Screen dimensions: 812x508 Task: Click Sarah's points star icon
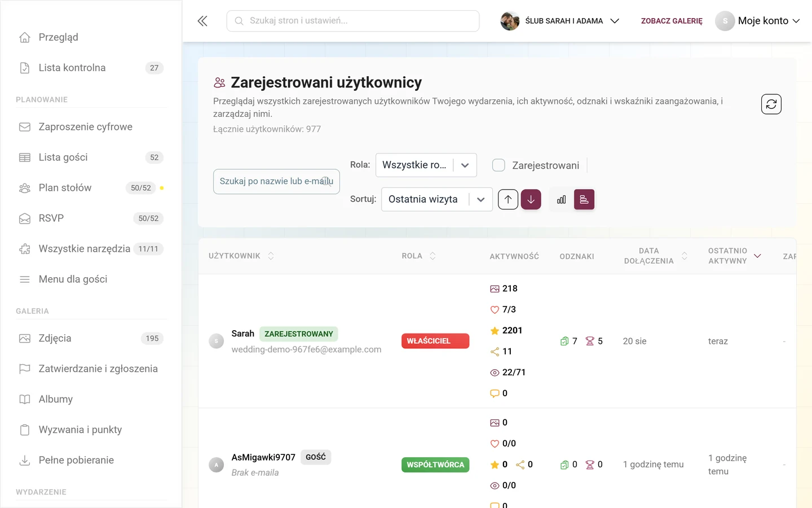(495, 330)
